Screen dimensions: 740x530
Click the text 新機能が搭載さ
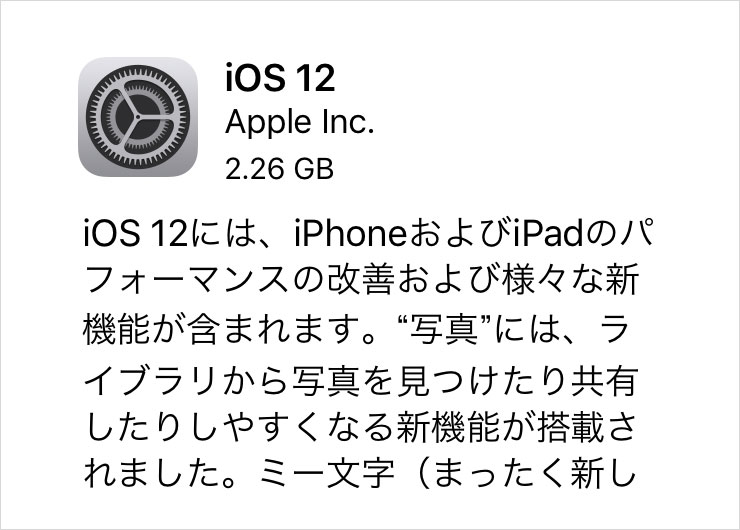[x=517, y=429]
